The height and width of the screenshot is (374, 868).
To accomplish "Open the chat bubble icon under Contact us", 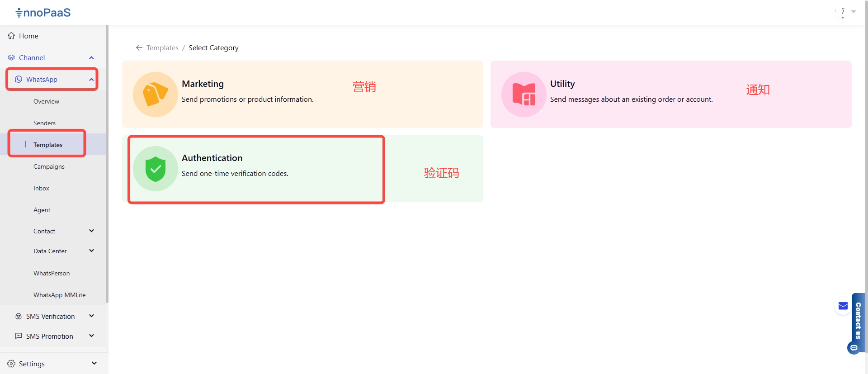I will pos(854,348).
